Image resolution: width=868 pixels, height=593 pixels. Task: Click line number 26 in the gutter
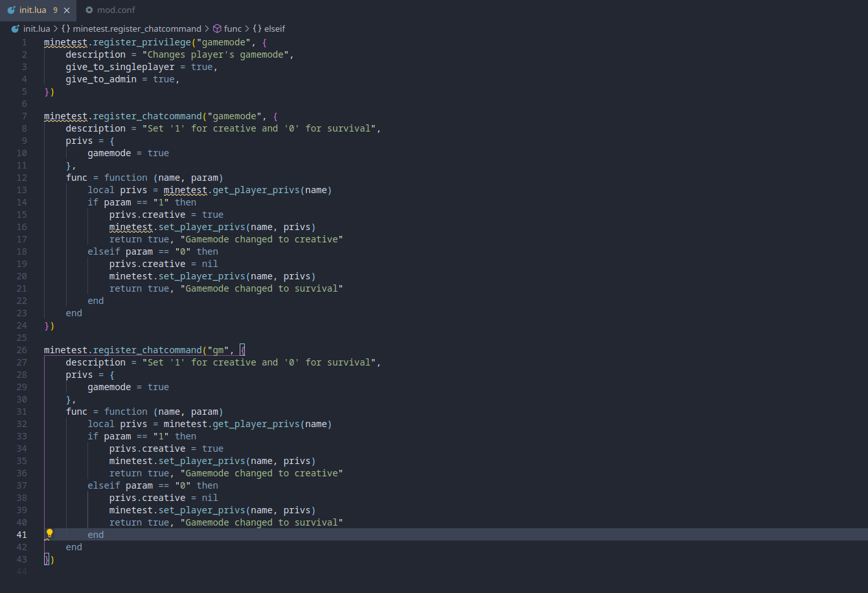point(22,350)
